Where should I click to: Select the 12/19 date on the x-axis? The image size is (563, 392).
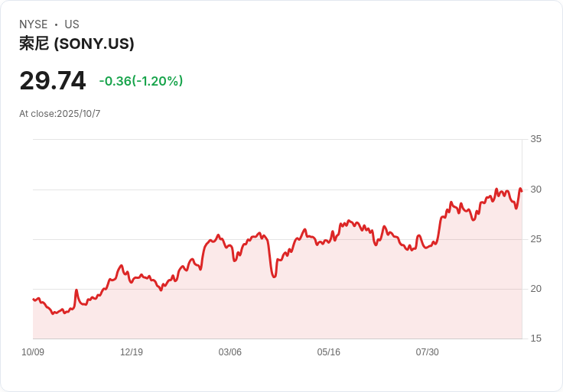click(132, 352)
